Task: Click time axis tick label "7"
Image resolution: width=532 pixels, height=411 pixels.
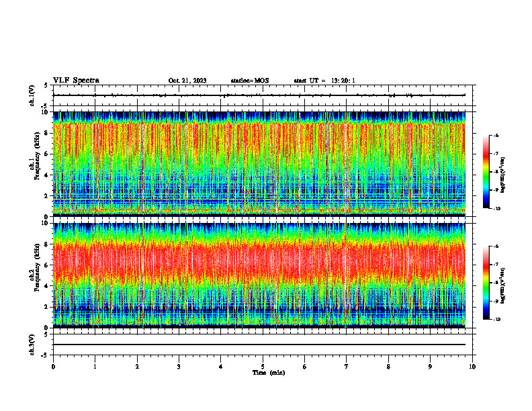Action: coord(347,367)
